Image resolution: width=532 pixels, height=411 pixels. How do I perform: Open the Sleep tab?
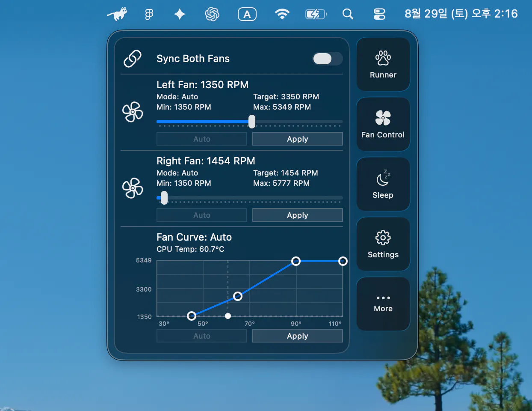click(x=383, y=184)
